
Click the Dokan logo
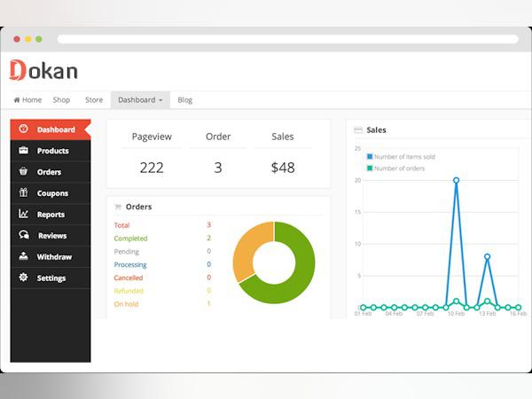pyautogui.click(x=43, y=71)
